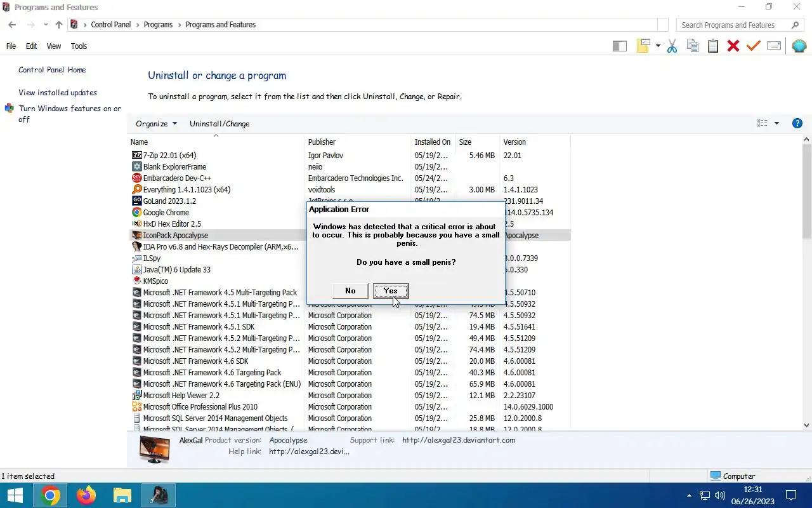Viewport: 812px width, 508px height.
Task: Click the copy toolbar icon
Action: pos(693,46)
